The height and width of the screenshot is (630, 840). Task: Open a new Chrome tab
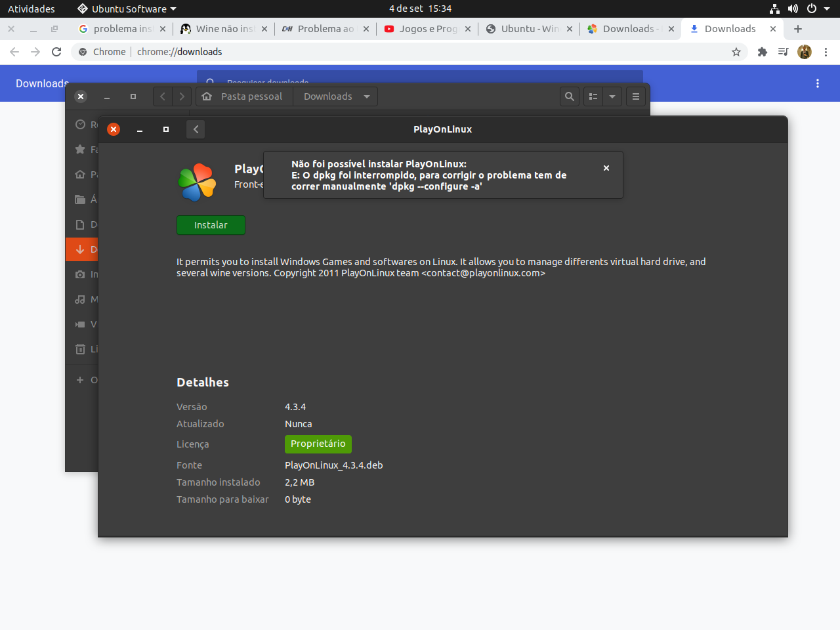click(798, 29)
